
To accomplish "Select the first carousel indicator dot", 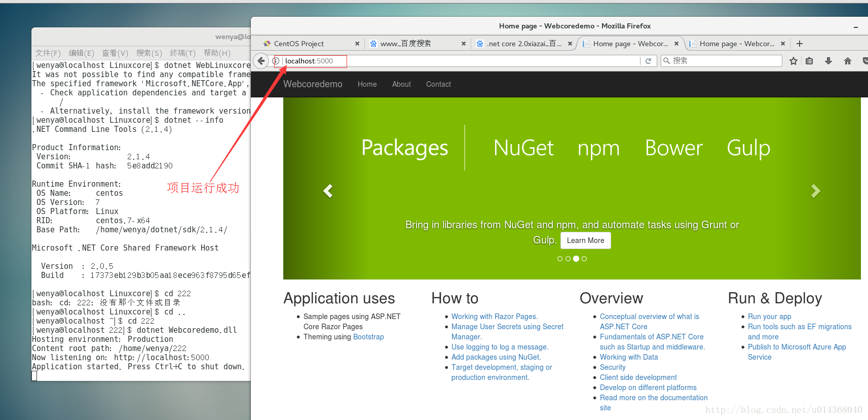I will (x=560, y=259).
